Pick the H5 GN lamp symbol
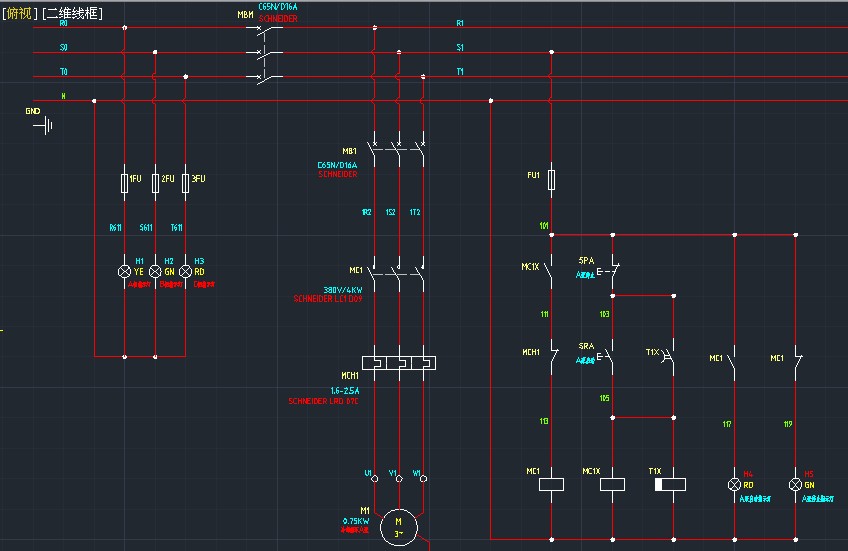Image resolution: width=848 pixels, height=551 pixels. coord(796,484)
